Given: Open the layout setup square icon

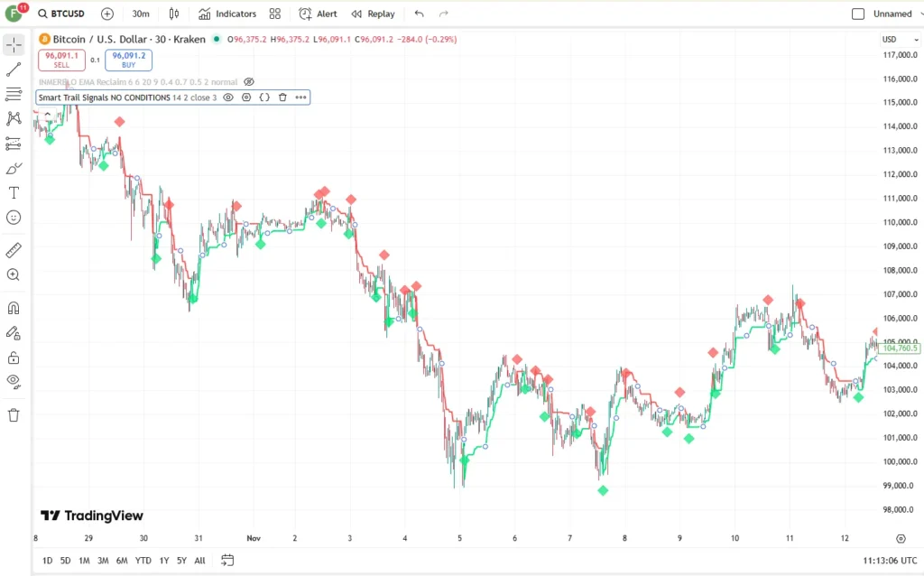Looking at the screenshot, I should pos(858,14).
